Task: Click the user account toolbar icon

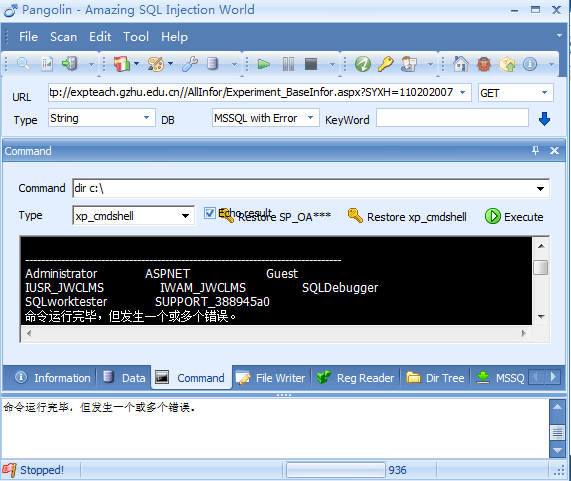Action: 409,64
